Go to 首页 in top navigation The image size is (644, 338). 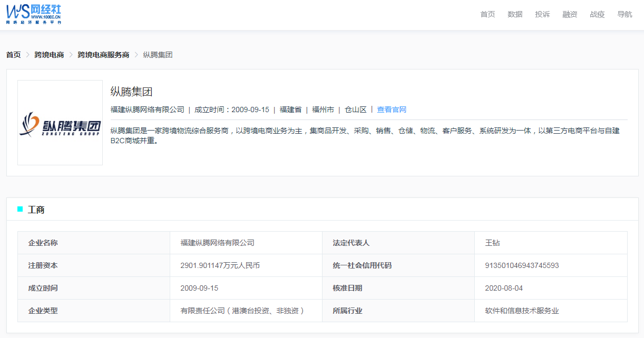point(487,14)
